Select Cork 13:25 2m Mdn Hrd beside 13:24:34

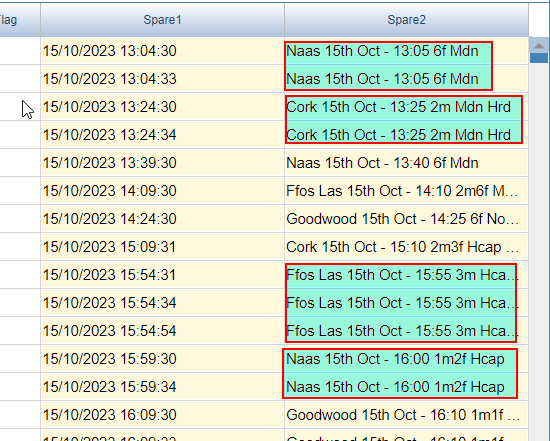(406, 135)
